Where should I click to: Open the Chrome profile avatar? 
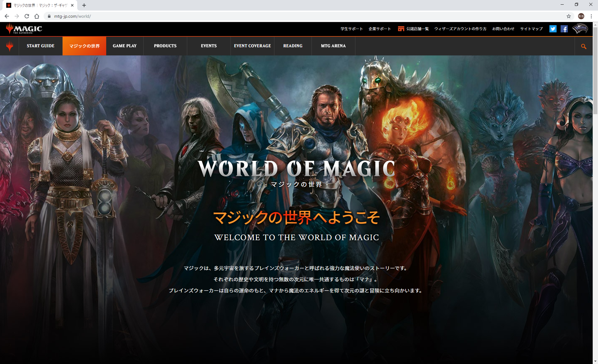tap(581, 16)
